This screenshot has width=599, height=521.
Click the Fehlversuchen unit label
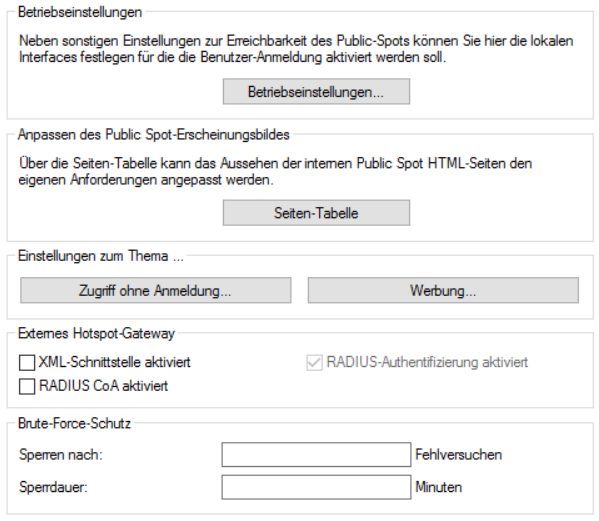pos(458,455)
